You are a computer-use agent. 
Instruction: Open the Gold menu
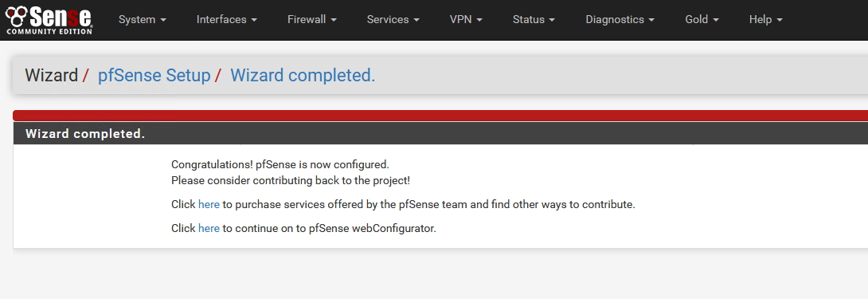tap(702, 19)
